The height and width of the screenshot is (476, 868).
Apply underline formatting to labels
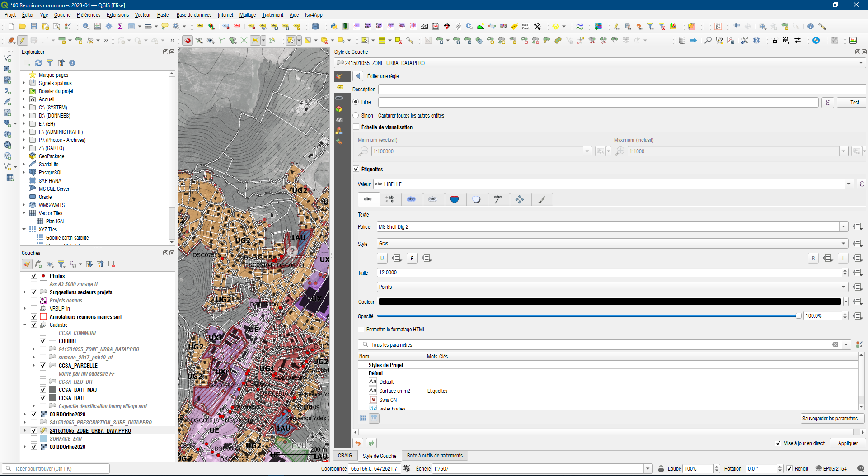[382, 258]
